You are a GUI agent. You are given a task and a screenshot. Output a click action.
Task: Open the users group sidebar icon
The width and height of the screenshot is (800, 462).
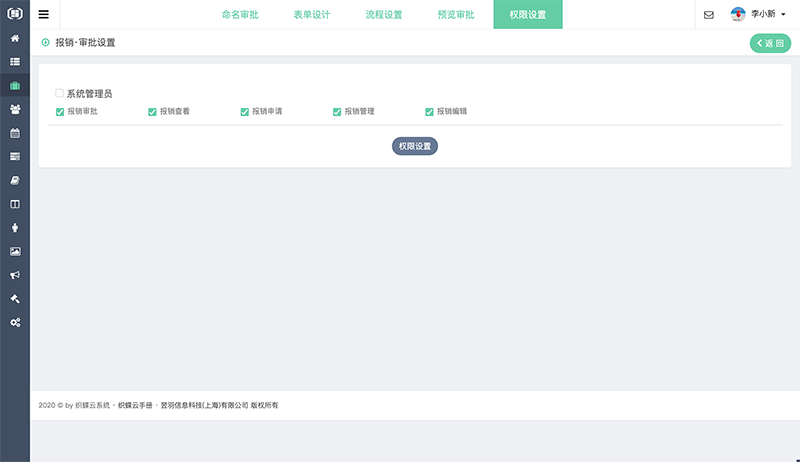[15, 109]
